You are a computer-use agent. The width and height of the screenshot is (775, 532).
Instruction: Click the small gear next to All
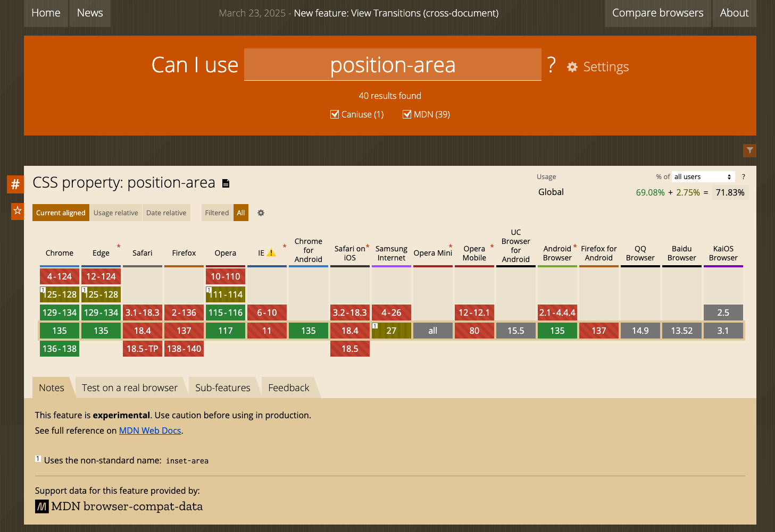pos(261,213)
